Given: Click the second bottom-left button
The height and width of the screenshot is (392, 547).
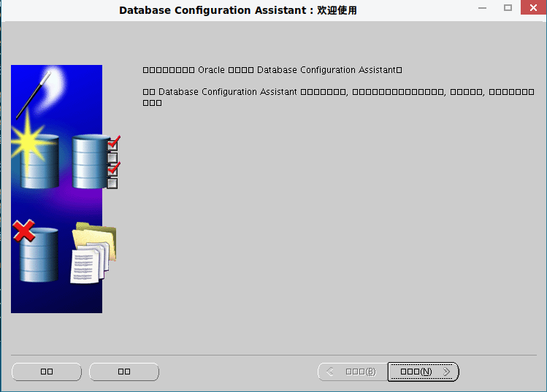Looking at the screenshot, I should [124, 372].
